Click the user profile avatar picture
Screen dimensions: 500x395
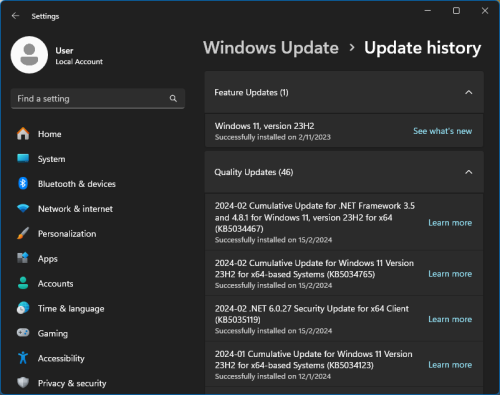pyautogui.click(x=29, y=55)
